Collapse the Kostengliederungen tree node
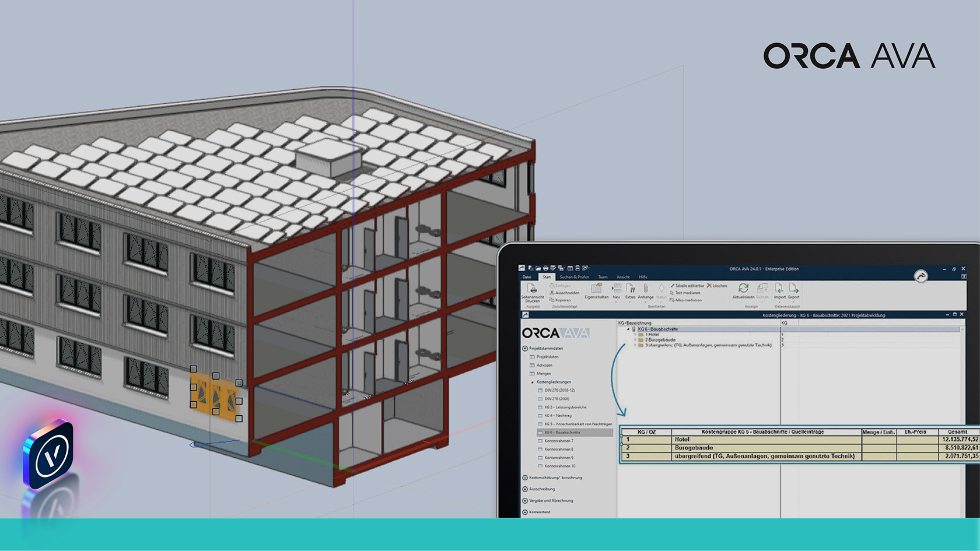Screen dimensions: 980x551 point(532,382)
